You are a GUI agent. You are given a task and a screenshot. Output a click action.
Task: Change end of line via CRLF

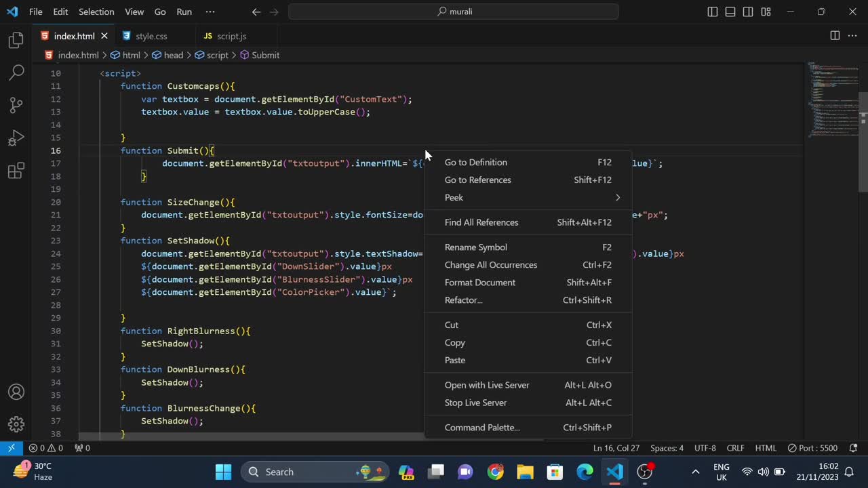point(735,448)
